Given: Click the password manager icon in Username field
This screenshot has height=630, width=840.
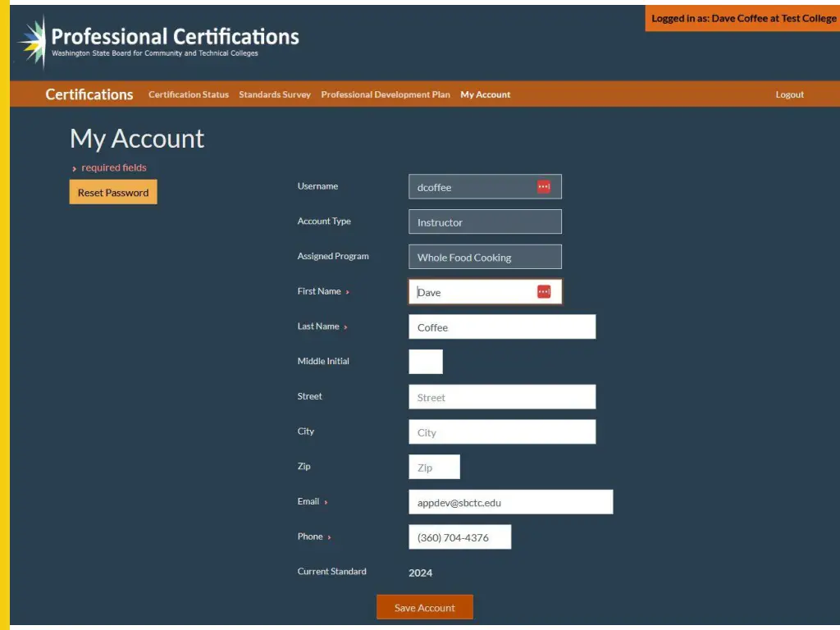Looking at the screenshot, I should click(x=544, y=186).
